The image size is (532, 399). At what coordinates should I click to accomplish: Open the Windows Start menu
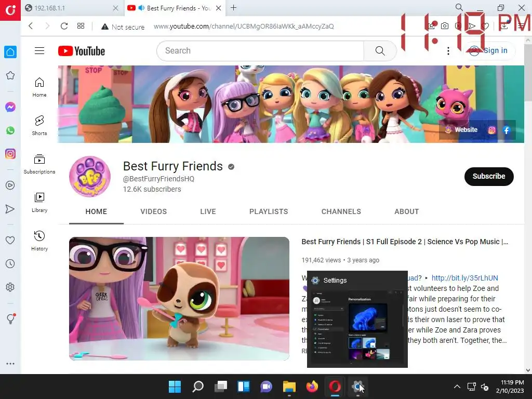[x=175, y=387]
